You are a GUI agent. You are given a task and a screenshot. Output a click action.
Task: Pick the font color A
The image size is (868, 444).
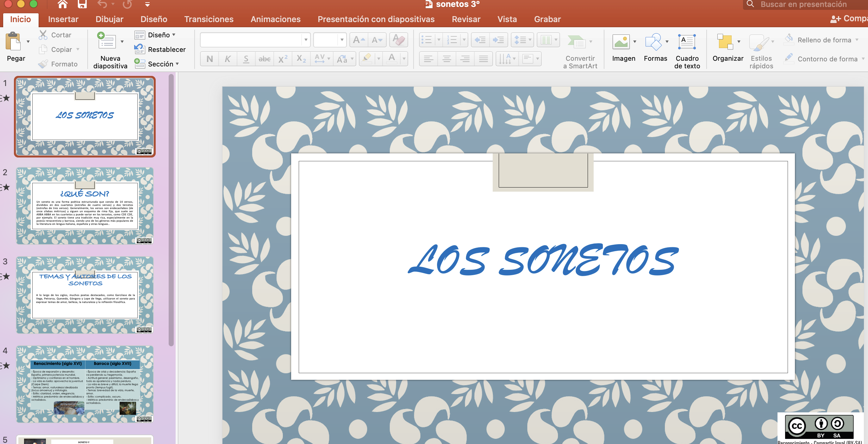(391, 59)
